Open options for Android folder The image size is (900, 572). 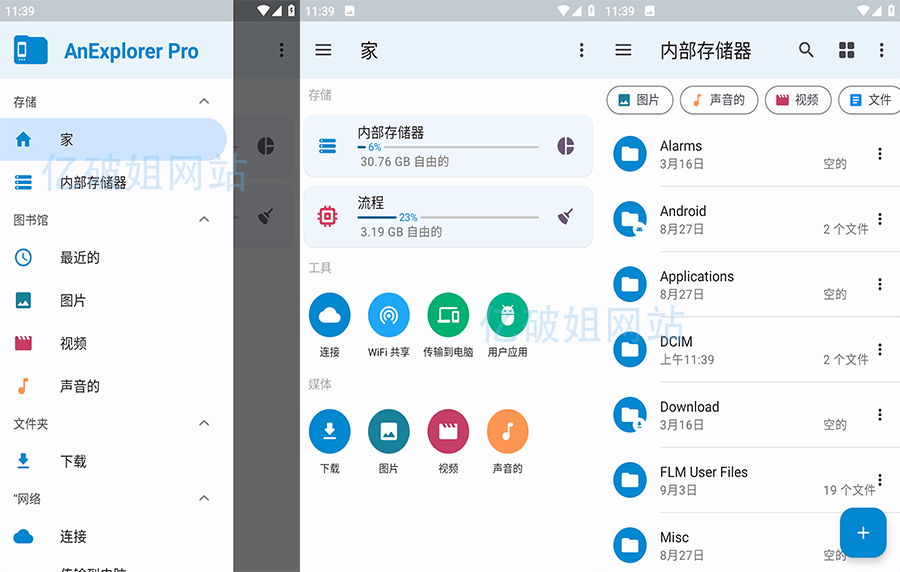point(880,219)
